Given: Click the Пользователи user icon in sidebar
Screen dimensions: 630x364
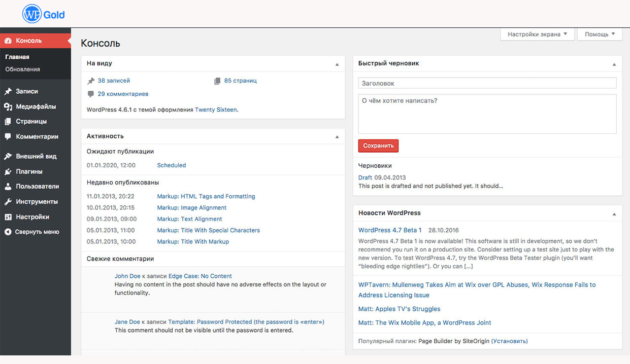Looking at the screenshot, I should click(x=8, y=187).
